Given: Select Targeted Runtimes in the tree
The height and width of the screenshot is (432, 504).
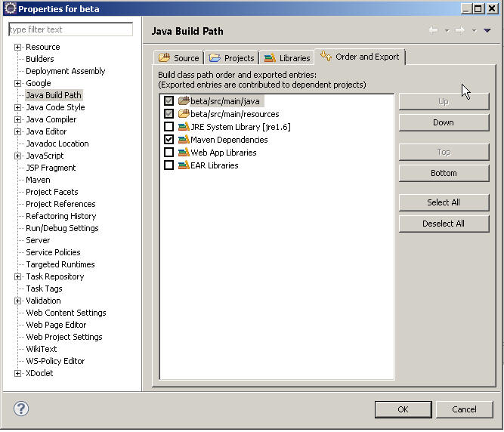Looking at the screenshot, I should pyautogui.click(x=60, y=264).
